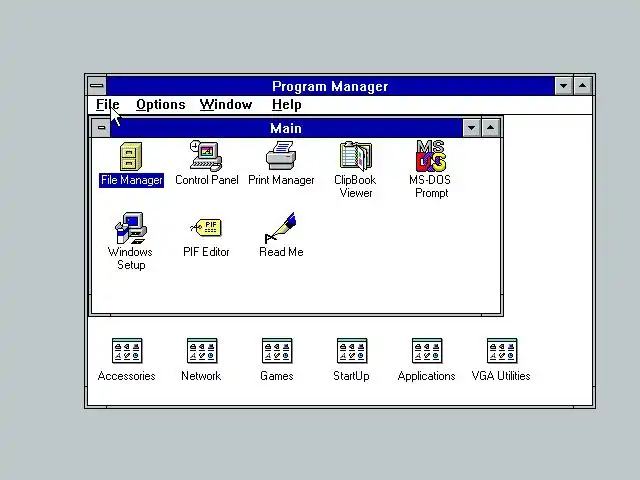Select the Accessories program group icon

pos(127,351)
